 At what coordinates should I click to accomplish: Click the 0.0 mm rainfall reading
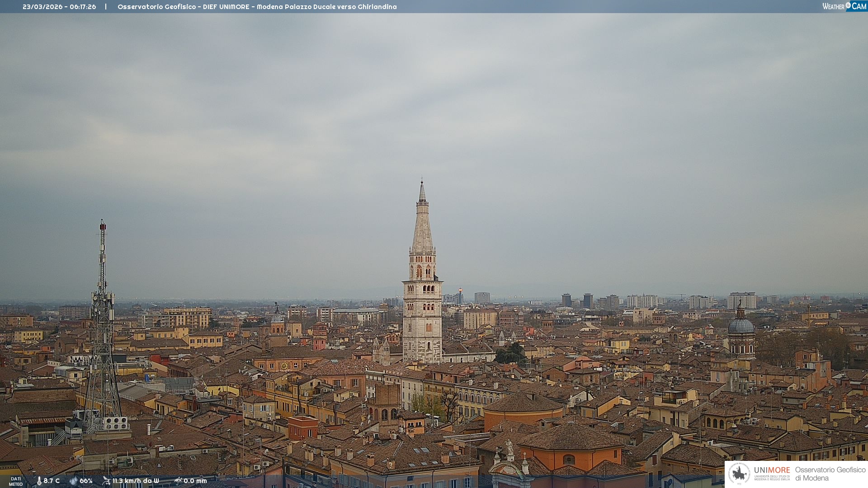point(195,481)
